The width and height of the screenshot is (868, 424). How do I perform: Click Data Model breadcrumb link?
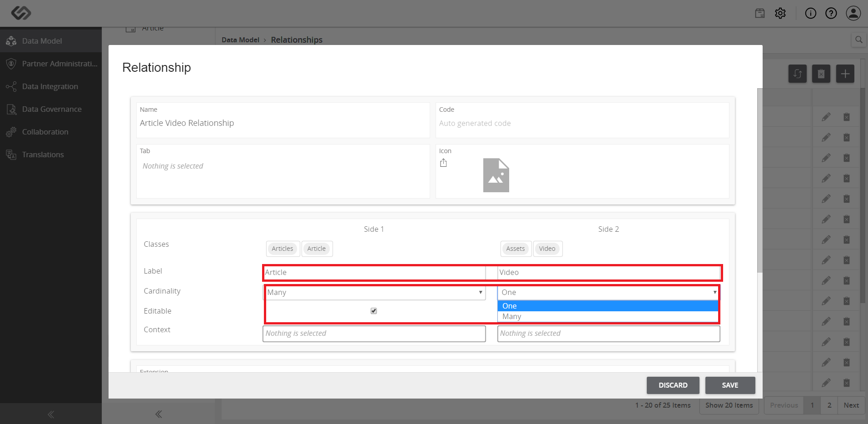(x=240, y=40)
